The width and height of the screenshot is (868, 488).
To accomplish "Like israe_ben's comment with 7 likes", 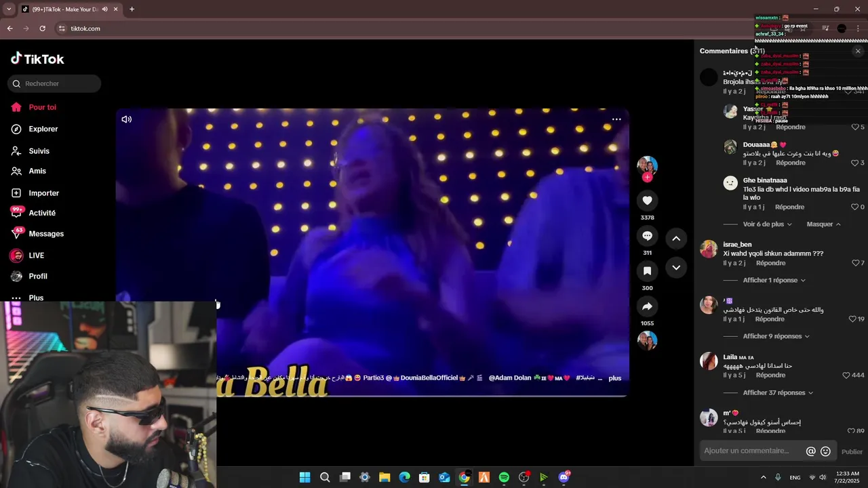I will coord(854,263).
